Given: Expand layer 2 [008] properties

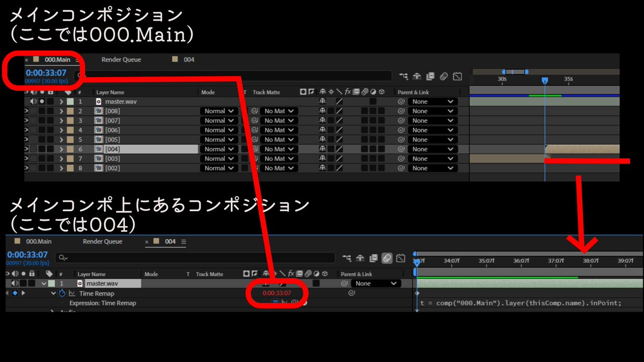Looking at the screenshot, I should pyautogui.click(x=61, y=111).
